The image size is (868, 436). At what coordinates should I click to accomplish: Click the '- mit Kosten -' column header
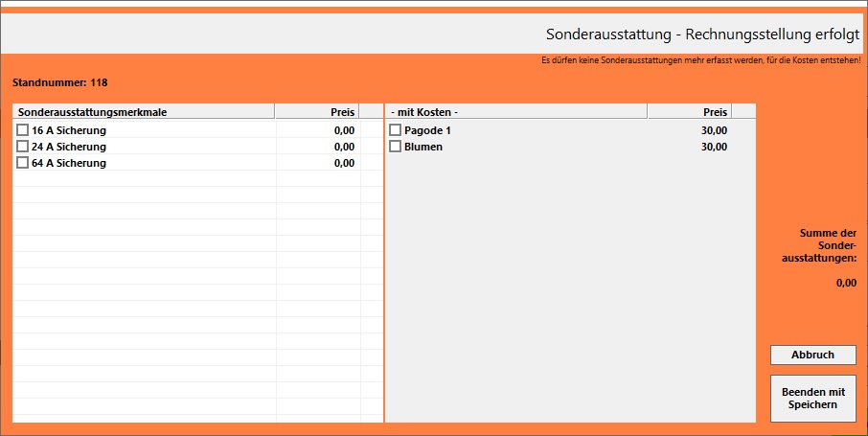tap(515, 112)
